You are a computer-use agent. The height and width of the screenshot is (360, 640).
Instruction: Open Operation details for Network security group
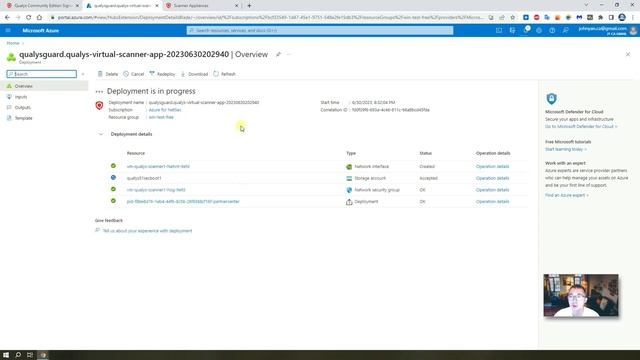(492, 190)
